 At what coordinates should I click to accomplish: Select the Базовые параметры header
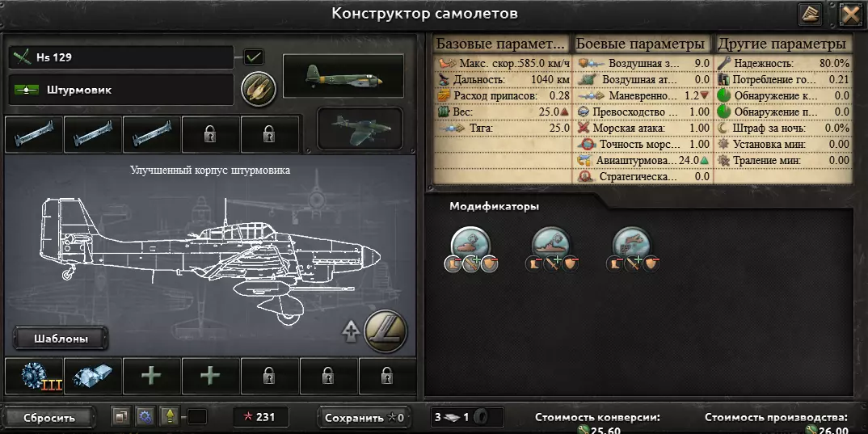point(502,44)
